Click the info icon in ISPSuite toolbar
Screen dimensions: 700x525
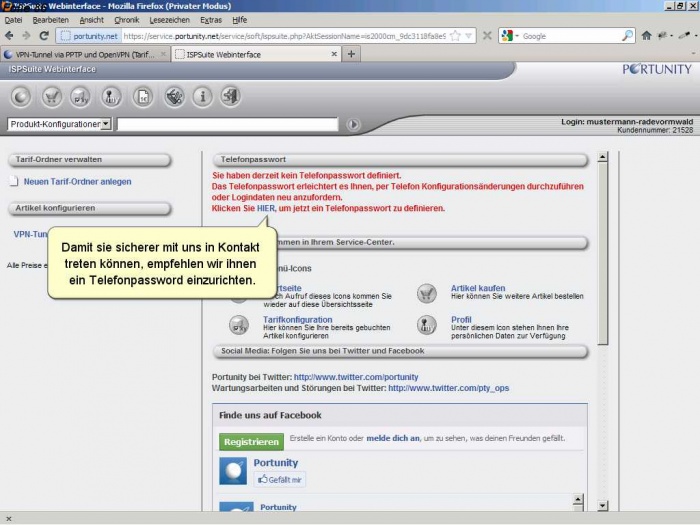coord(202,96)
